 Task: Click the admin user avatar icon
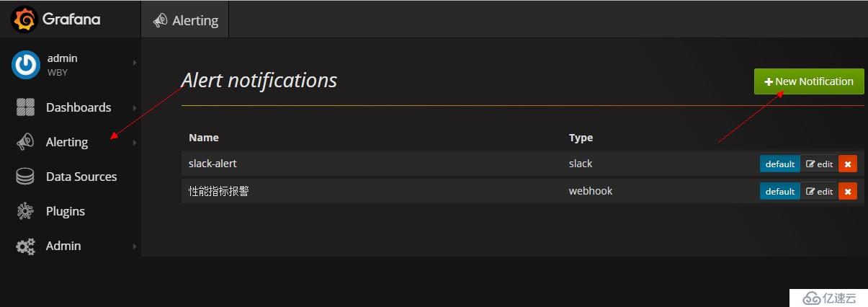tap(25, 65)
